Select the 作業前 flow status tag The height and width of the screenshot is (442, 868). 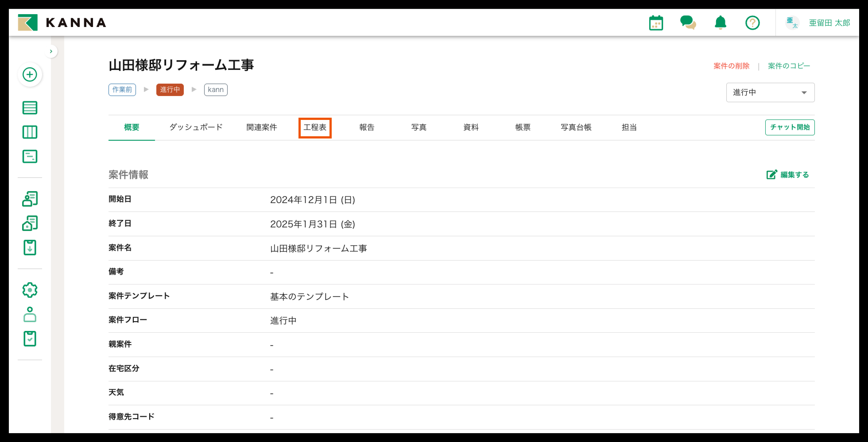122,90
